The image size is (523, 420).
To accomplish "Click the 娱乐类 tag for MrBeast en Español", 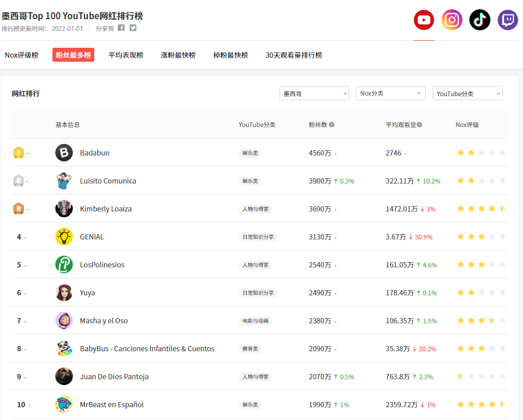I will (250, 405).
